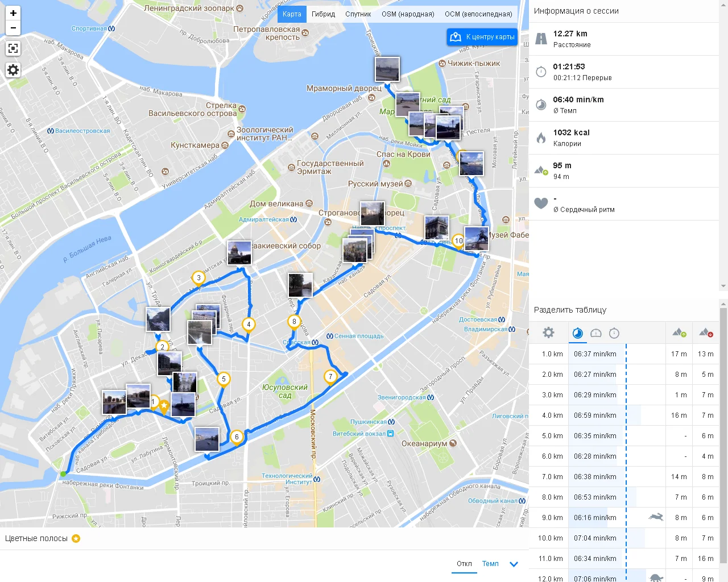Click the stopwatch icon beside 01:21:53
The width and height of the screenshot is (728, 582).
click(x=541, y=72)
